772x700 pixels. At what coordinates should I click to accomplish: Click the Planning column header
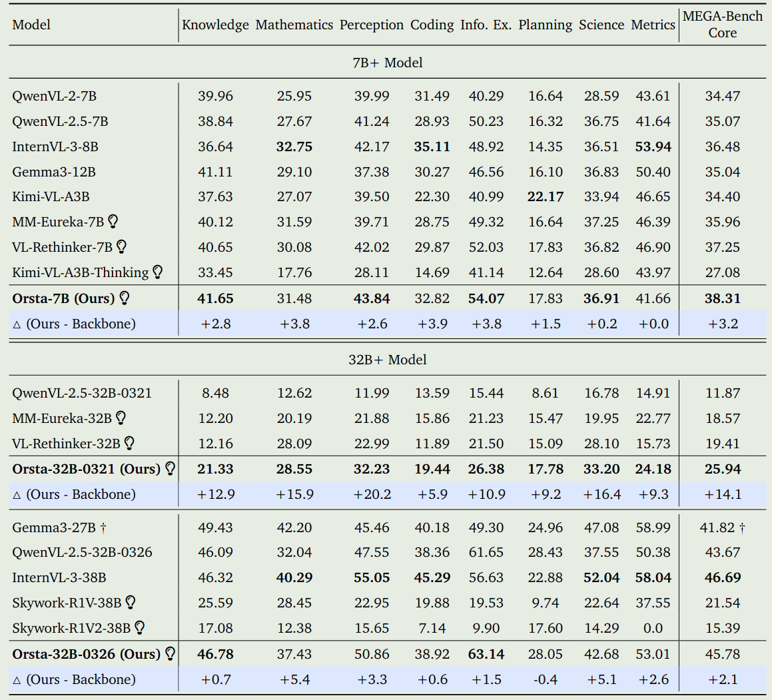coord(546,25)
